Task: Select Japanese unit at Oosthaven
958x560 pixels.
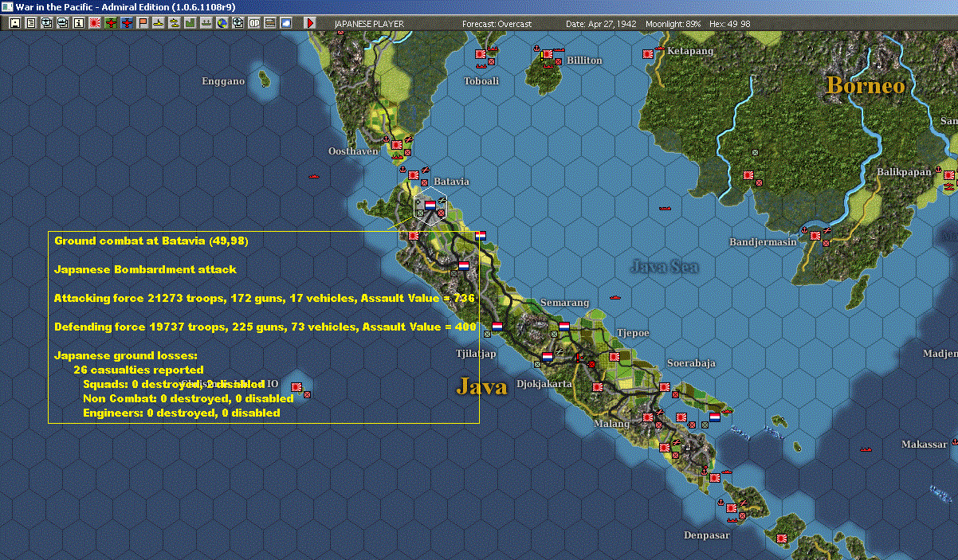Action: [396, 146]
